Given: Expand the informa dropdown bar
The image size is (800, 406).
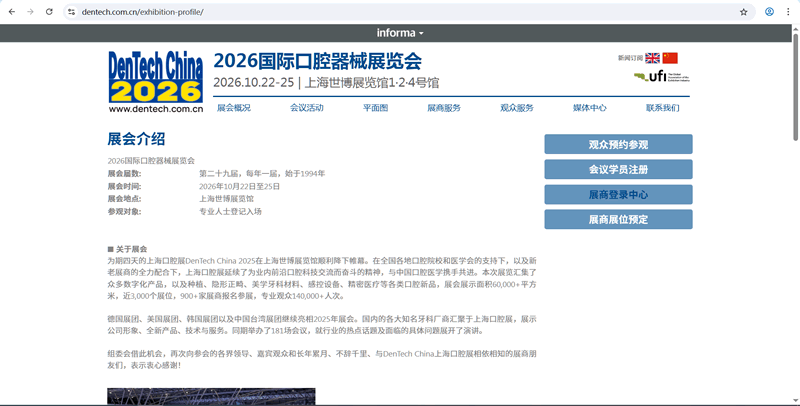Looking at the screenshot, I should (400, 33).
